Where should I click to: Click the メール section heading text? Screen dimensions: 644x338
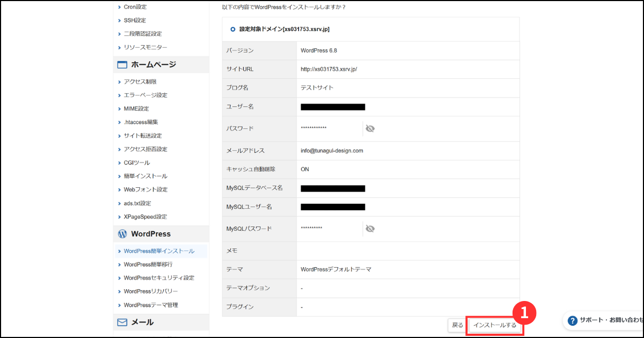click(142, 322)
